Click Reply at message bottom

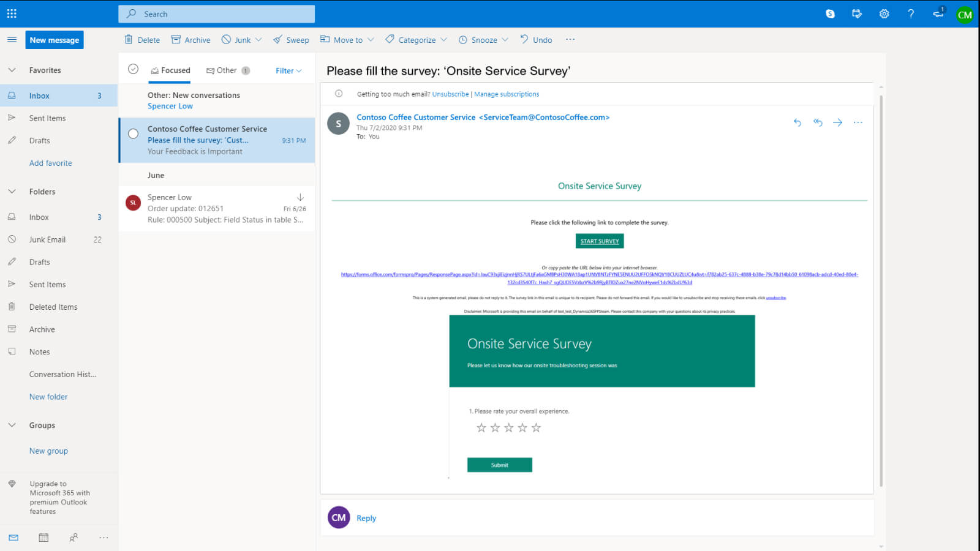(x=366, y=518)
